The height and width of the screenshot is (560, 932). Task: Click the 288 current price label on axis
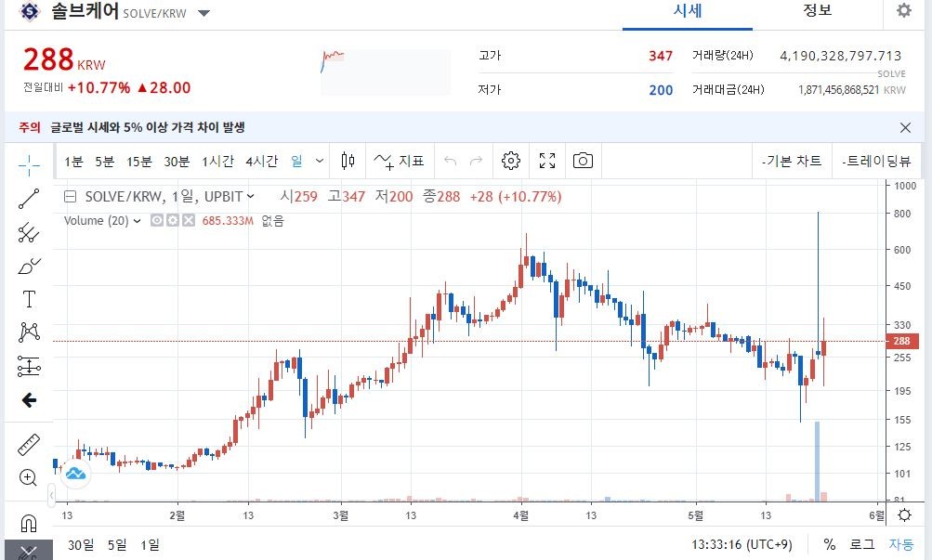(901, 341)
